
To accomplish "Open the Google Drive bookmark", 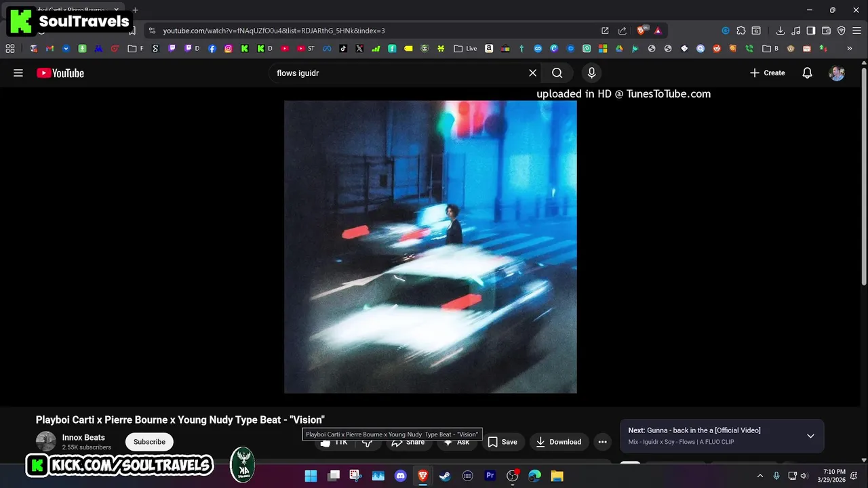I will (x=619, y=49).
